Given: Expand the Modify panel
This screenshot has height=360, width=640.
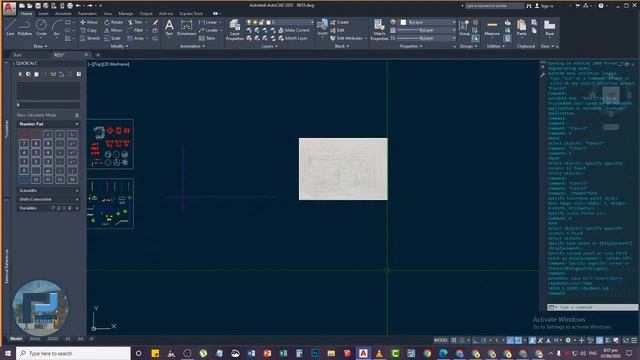Looking at the screenshot, I should [x=120, y=46].
